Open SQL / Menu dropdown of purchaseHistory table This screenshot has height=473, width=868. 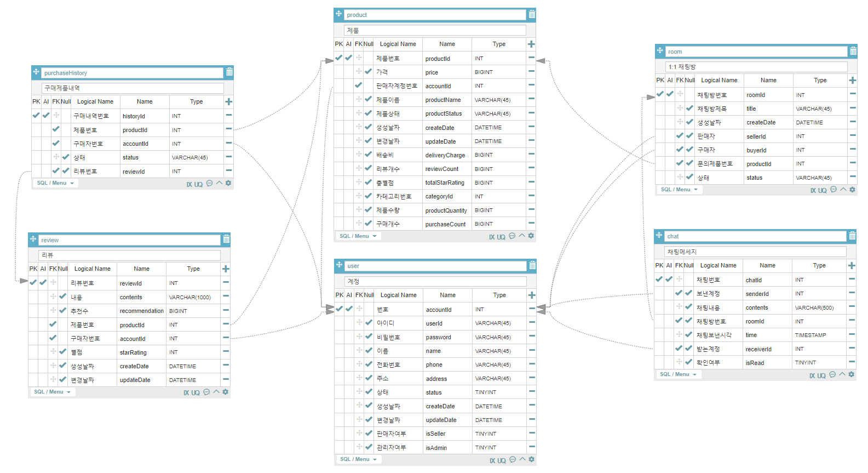click(56, 183)
